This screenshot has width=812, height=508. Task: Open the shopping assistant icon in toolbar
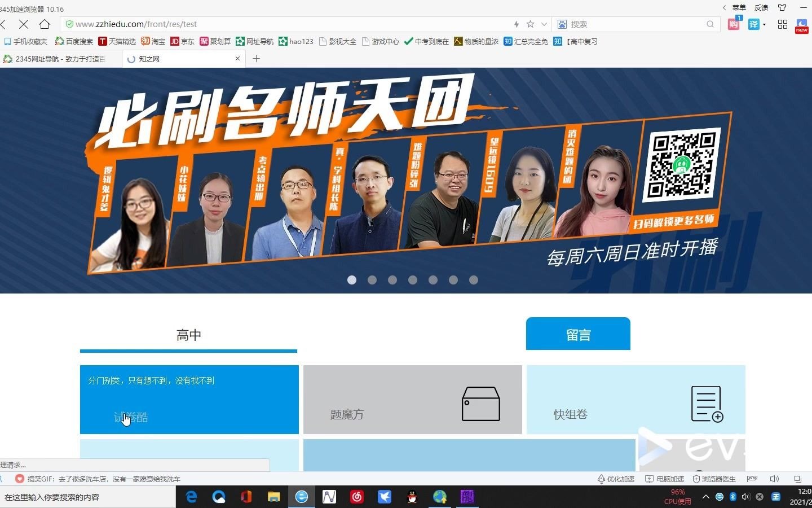[734, 24]
